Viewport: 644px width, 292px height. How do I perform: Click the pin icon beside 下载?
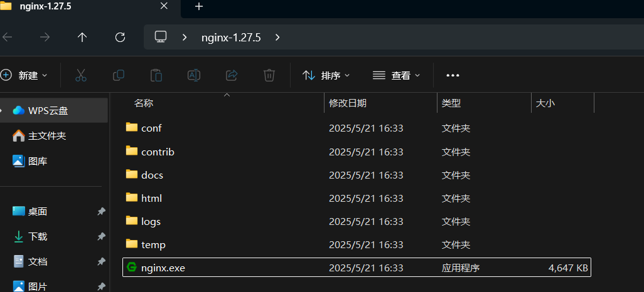101,237
